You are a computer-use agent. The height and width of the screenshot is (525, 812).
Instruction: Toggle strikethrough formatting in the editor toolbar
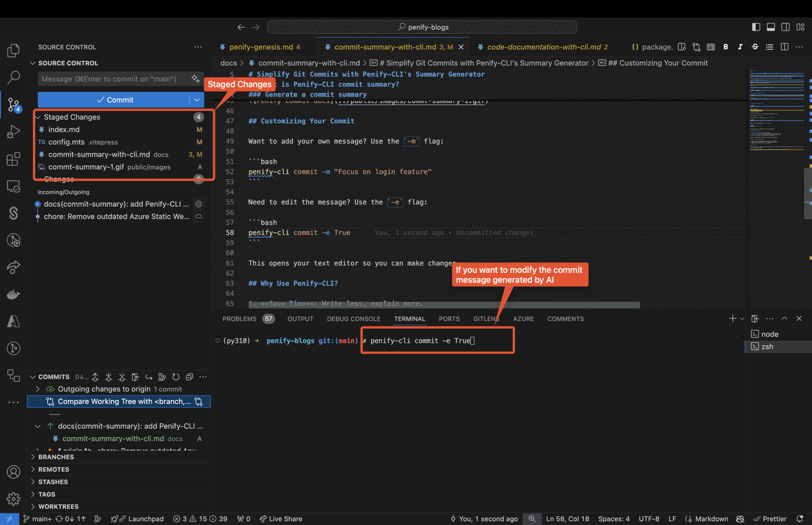tap(755, 47)
